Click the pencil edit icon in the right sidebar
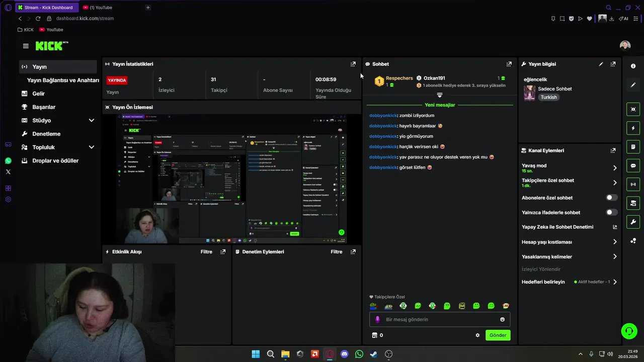Image resolution: width=644 pixels, height=362 pixels. click(633, 85)
